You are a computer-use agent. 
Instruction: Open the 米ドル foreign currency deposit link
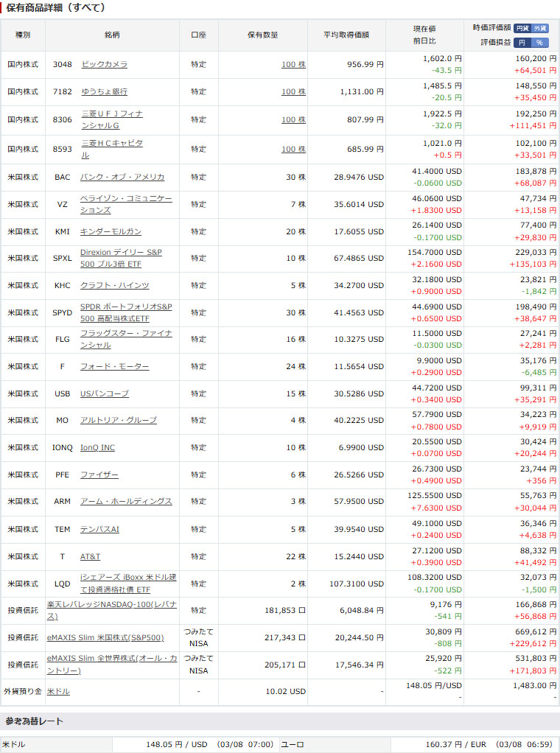tap(58, 692)
